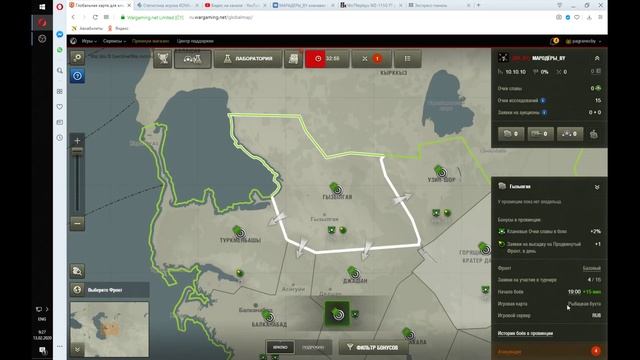Switch to the кратко view toggle
The height and width of the screenshot is (360, 640).
(280, 347)
